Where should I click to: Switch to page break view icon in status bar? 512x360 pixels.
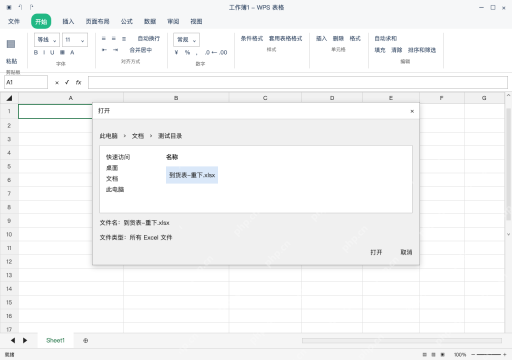point(443,355)
